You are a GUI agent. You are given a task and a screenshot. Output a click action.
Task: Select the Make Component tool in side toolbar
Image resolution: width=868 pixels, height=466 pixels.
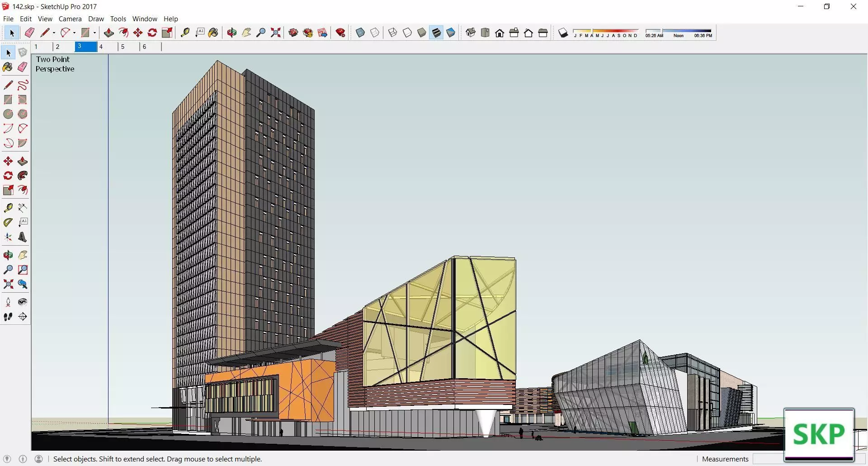[23, 53]
